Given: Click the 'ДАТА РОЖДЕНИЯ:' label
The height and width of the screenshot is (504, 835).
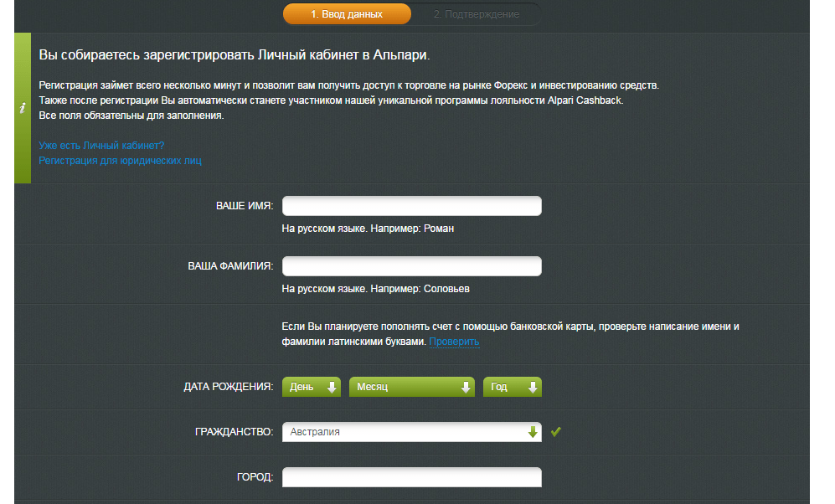Looking at the screenshot, I should click(x=229, y=387).
